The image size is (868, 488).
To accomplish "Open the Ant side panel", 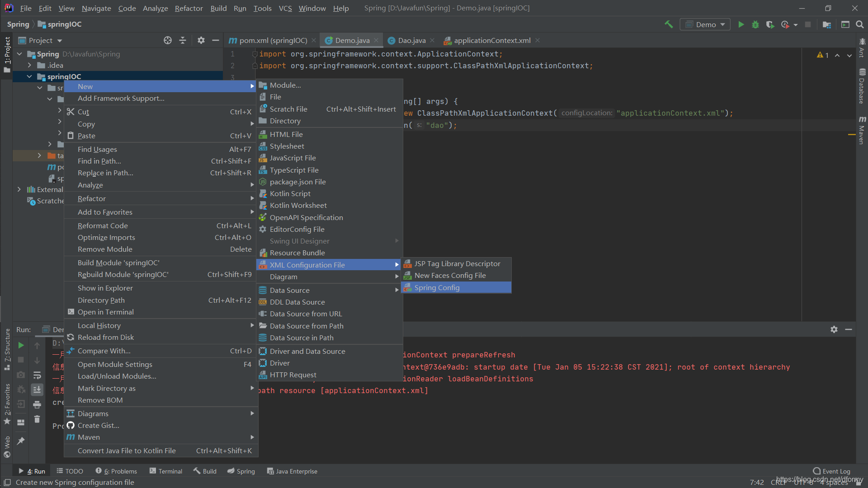I will click(x=862, y=48).
